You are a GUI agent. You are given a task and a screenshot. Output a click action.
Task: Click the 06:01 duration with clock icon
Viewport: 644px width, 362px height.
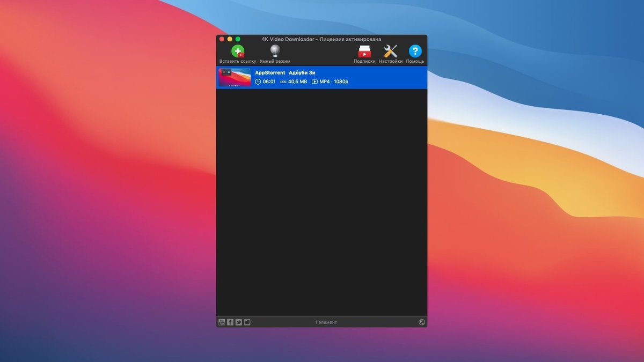click(265, 82)
